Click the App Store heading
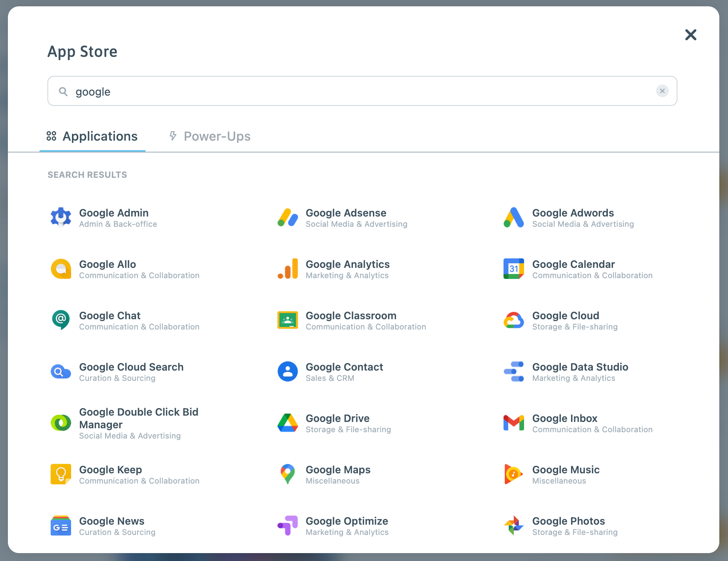 [x=82, y=52]
